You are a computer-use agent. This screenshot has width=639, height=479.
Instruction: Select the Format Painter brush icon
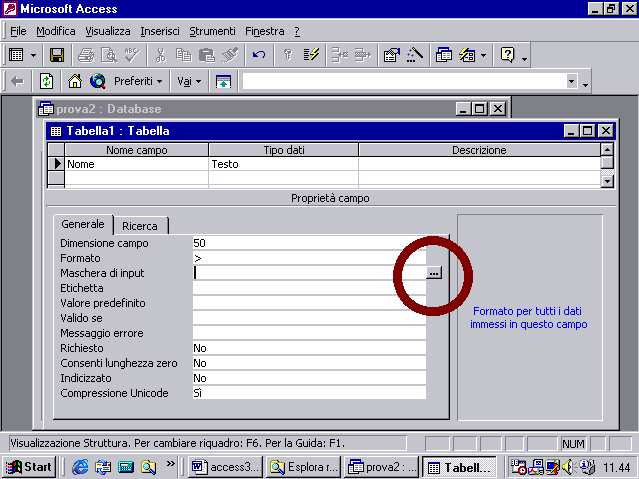tap(230, 55)
